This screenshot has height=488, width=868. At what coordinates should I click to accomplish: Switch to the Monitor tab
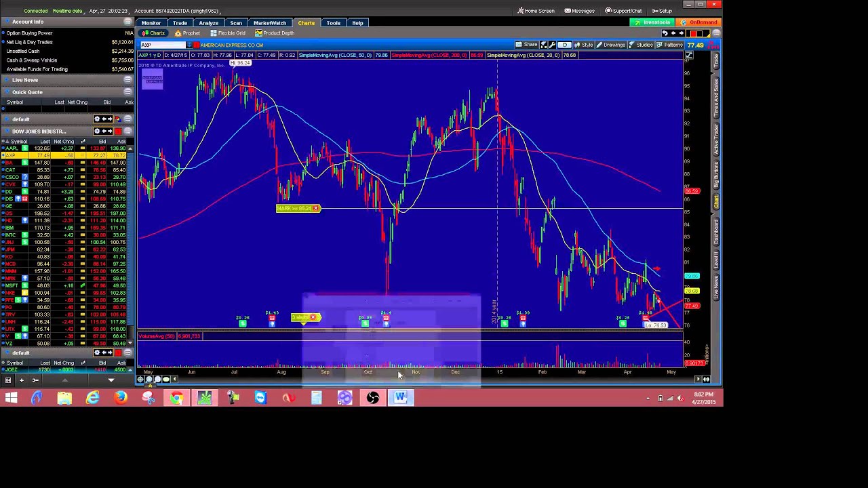click(151, 23)
